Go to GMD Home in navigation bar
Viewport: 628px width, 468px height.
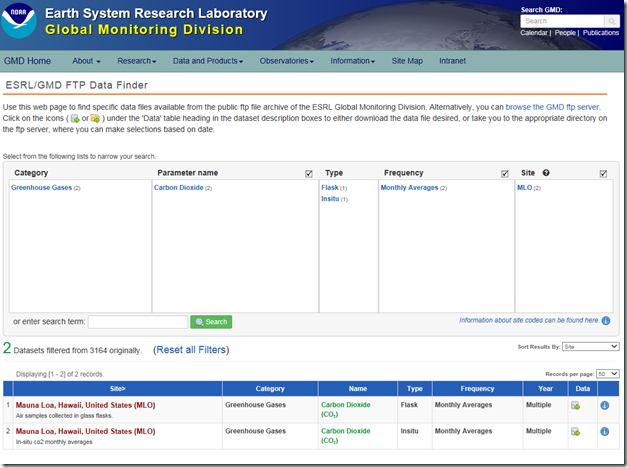27,61
